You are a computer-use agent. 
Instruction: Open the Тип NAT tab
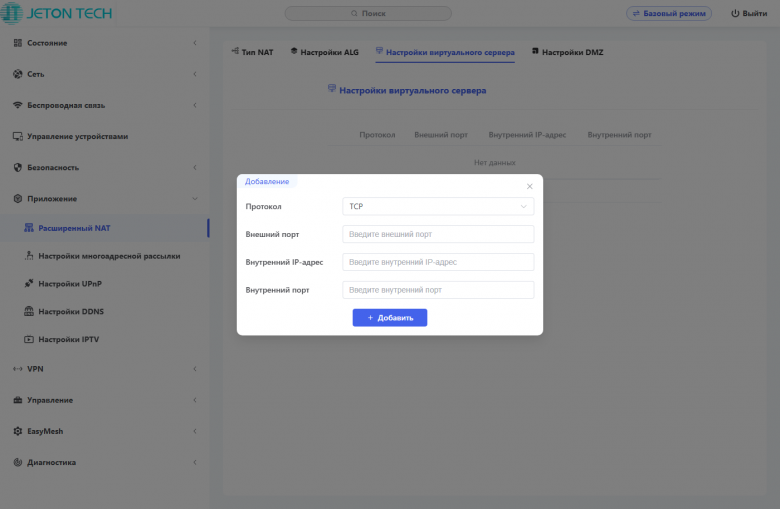(252, 52)
